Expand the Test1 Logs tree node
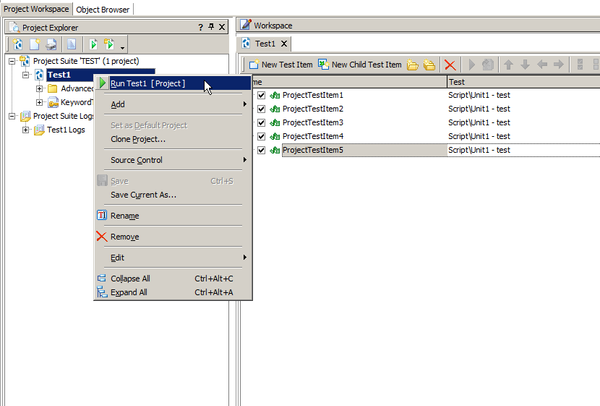Viewport: 600px width, 406px height. [26, 129]
